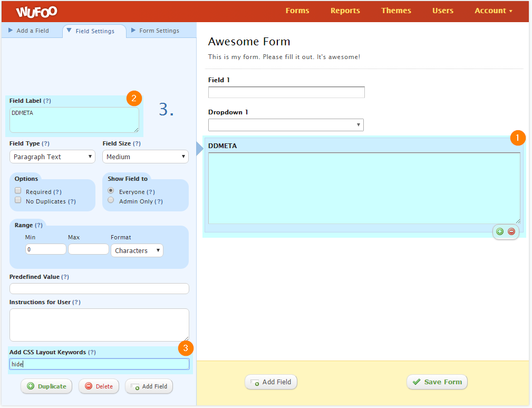The height and width of the screenshot is (408, 532).
Task: Click the Predefined Value input
Action: pos(99,289)
